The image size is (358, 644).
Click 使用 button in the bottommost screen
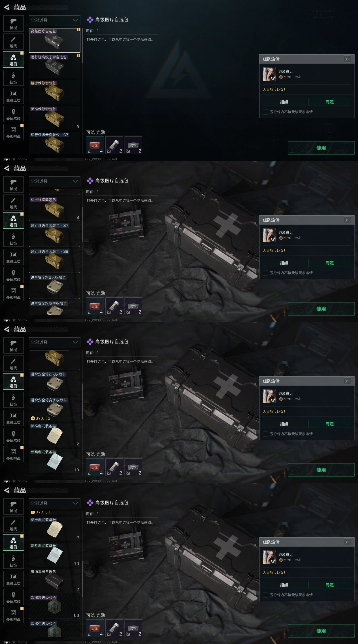321,631
